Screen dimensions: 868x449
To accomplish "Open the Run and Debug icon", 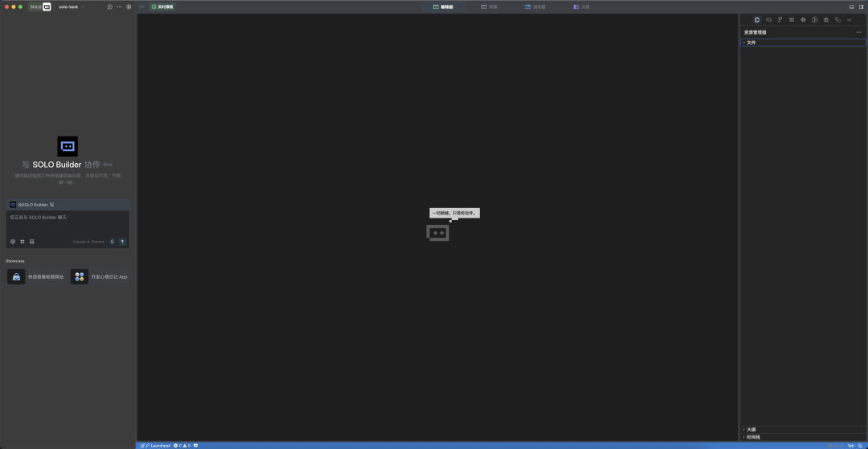I will click(x=815, y=20).
